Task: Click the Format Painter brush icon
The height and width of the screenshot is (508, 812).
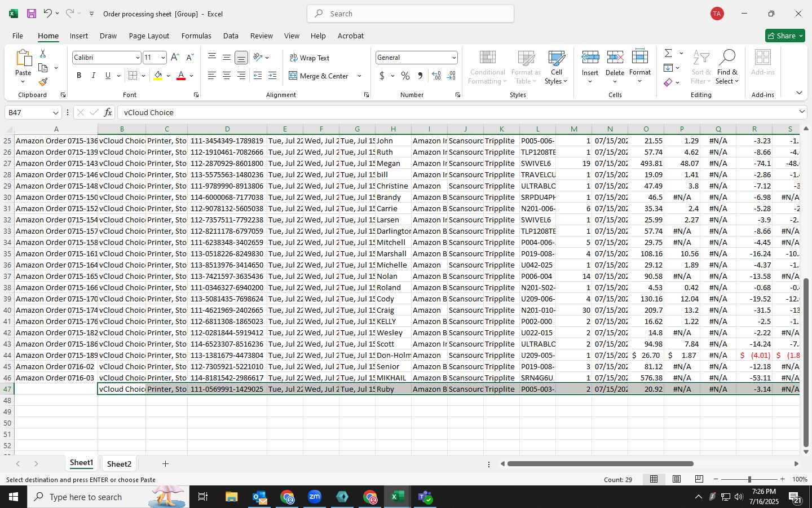Action: point(43,82)
